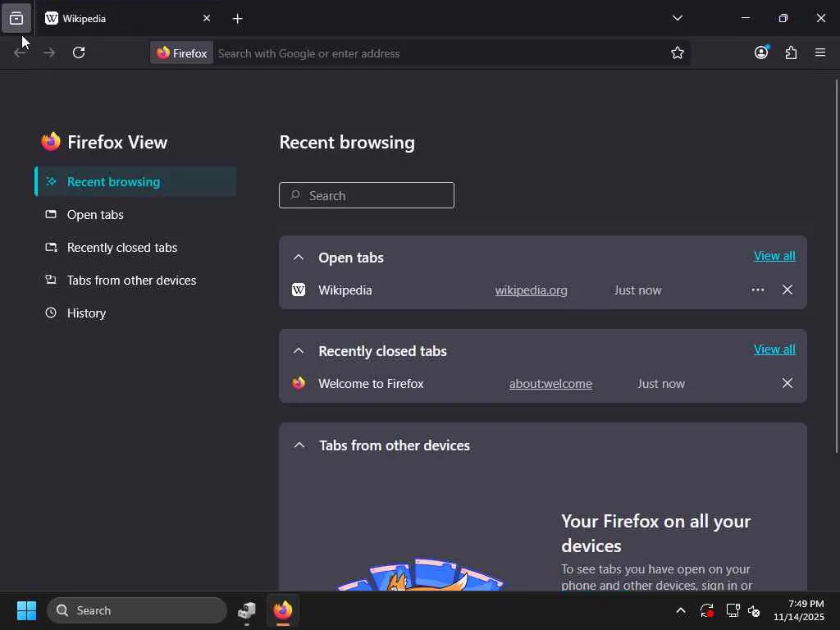Reload the current page
This screenshot has width=840, height=630.
[79, 52]
